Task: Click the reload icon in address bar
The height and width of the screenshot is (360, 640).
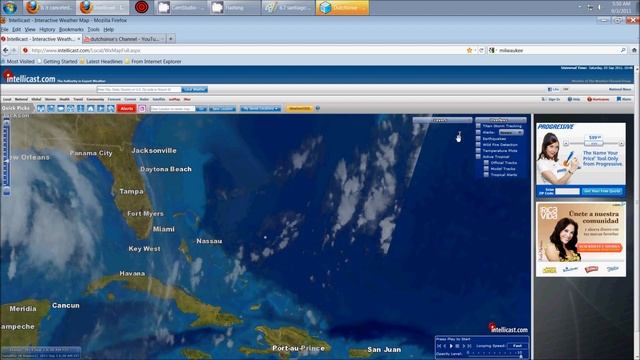Action: click(x=481, y=50)
